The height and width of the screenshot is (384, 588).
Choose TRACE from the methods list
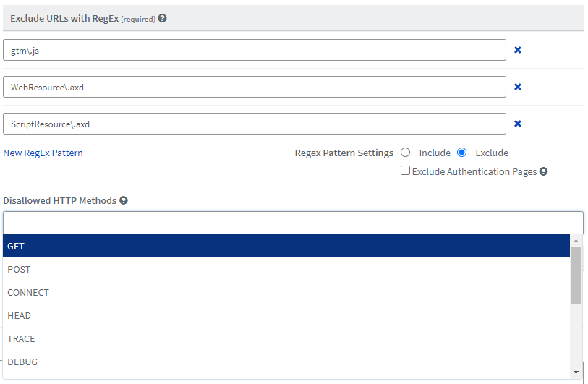[x=286, y=339]
